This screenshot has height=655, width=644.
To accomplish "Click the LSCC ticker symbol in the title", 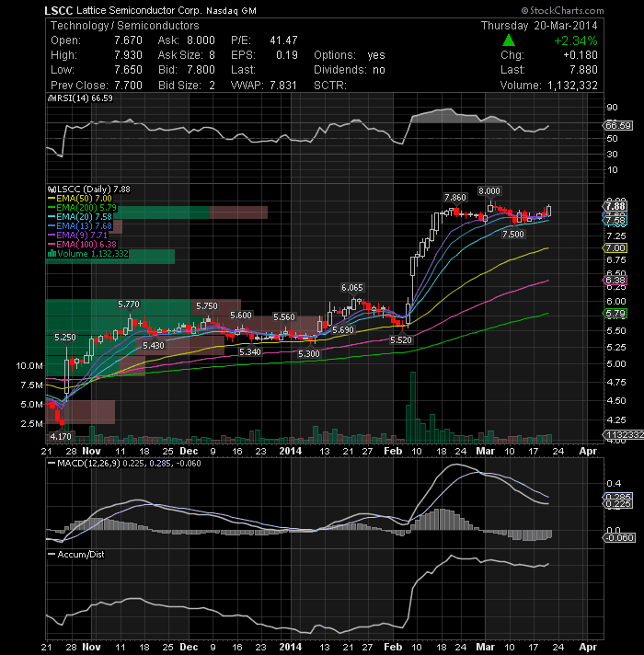I will pyautogui.click(x=59, y=10).
